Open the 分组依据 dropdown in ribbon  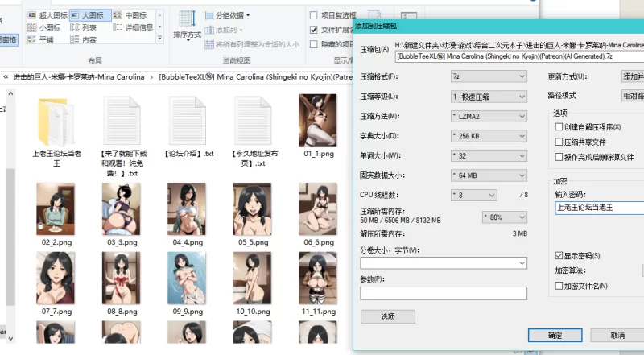(227, 15)
